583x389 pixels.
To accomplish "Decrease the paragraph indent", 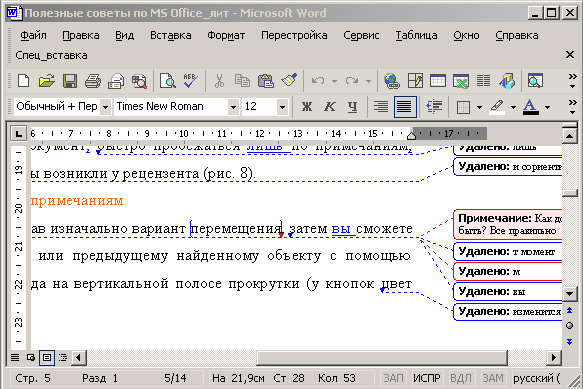I will 434,107.
